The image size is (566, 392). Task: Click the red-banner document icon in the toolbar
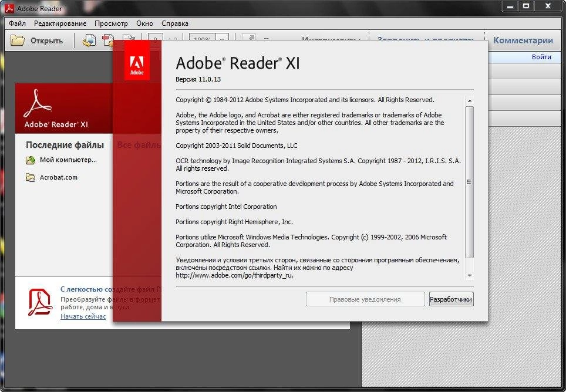coord(108,40)
